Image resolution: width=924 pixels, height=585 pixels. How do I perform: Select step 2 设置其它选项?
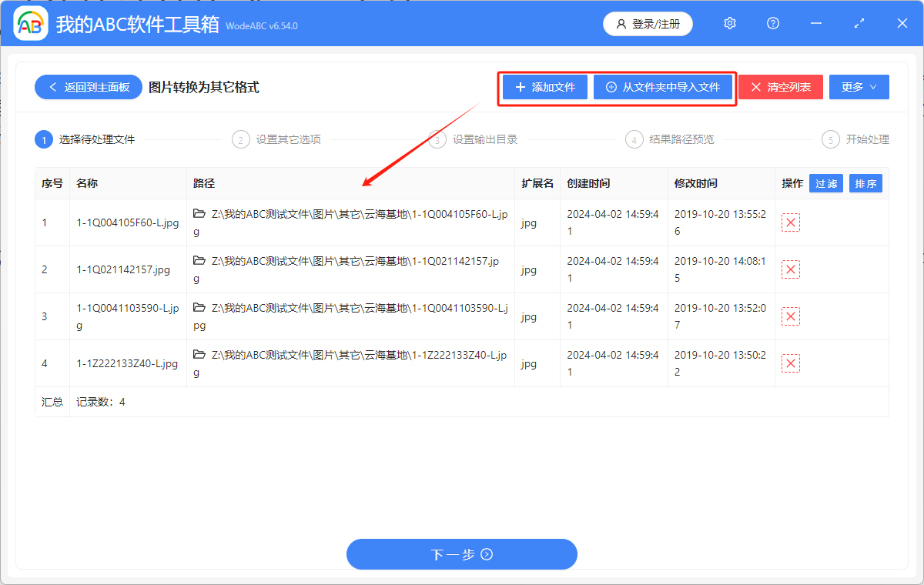coord(276,139)
